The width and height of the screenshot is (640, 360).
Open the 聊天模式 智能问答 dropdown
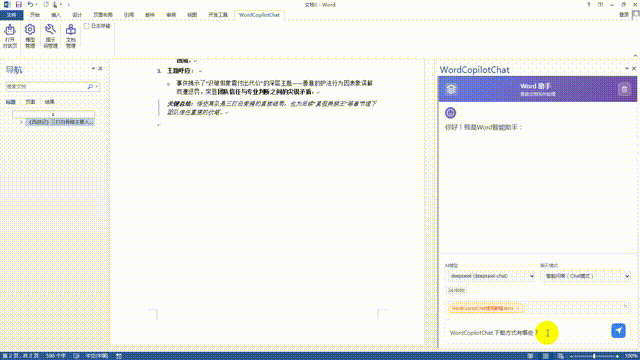pyautogui.click(x=585, y=276)
